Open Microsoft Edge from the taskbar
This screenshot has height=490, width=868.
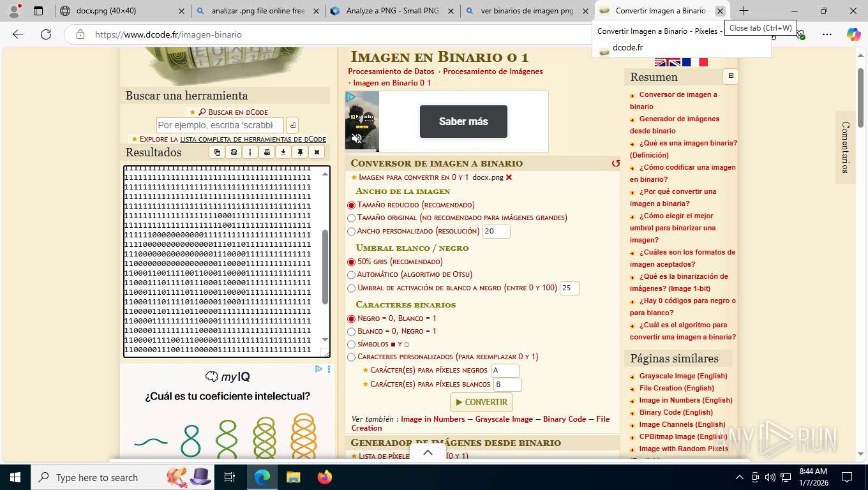262,477
